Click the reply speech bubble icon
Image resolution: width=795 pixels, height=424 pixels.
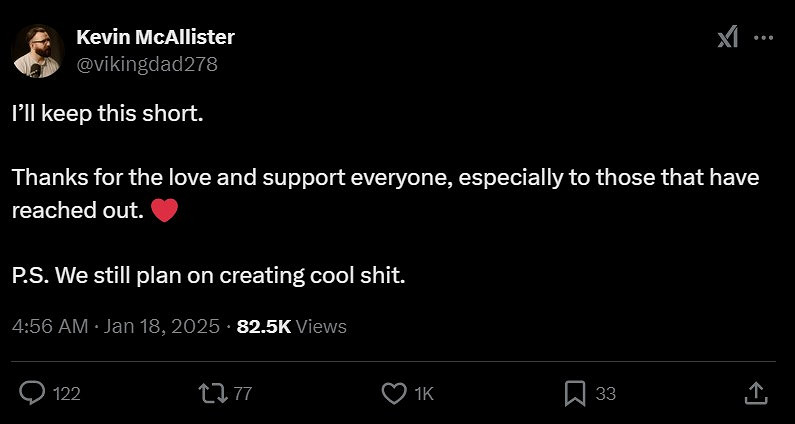[x=33, y=393]
